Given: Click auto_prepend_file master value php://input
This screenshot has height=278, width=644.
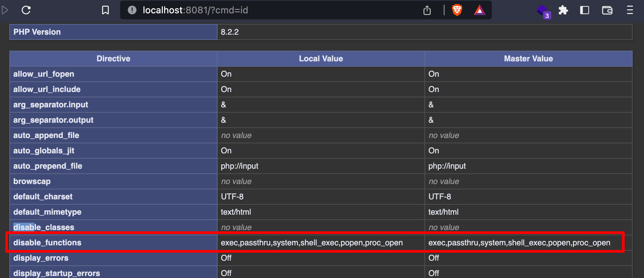Looking at the screenshot, I should click(x=447, y=166).
